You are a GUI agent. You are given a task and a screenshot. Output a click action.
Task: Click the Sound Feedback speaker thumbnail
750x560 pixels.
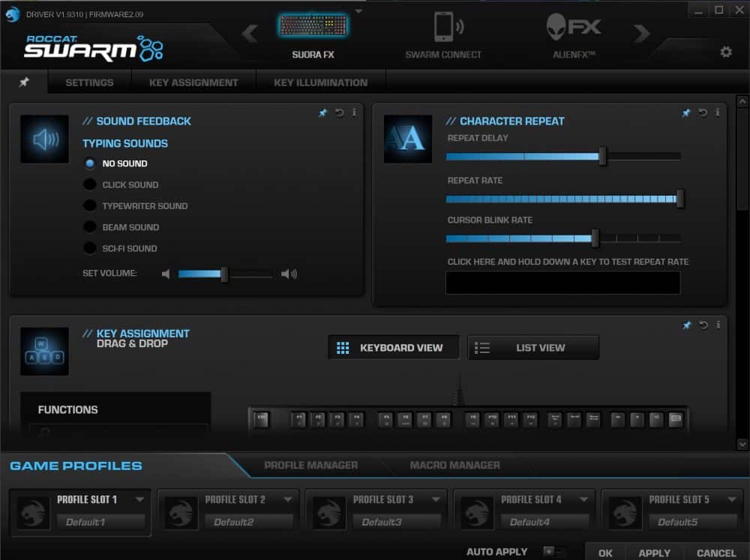click(x=44, y=139)
